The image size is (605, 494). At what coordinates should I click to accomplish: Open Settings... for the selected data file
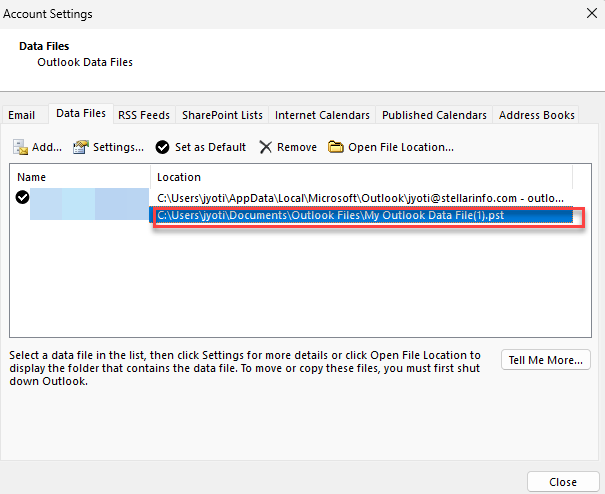coord(118,147)
